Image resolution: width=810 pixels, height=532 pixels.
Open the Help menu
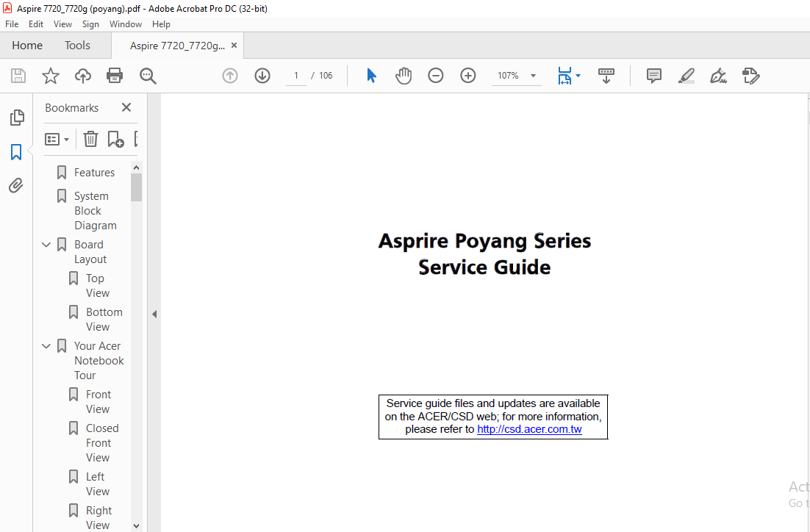161,24
